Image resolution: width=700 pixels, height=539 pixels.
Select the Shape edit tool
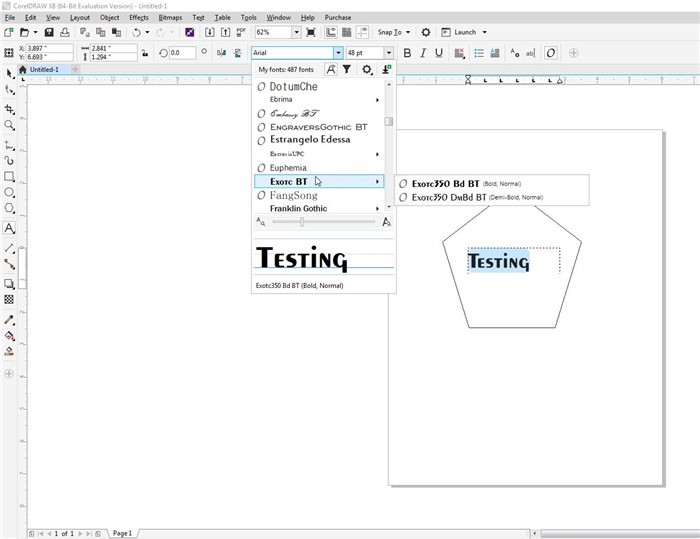[9, 90]
